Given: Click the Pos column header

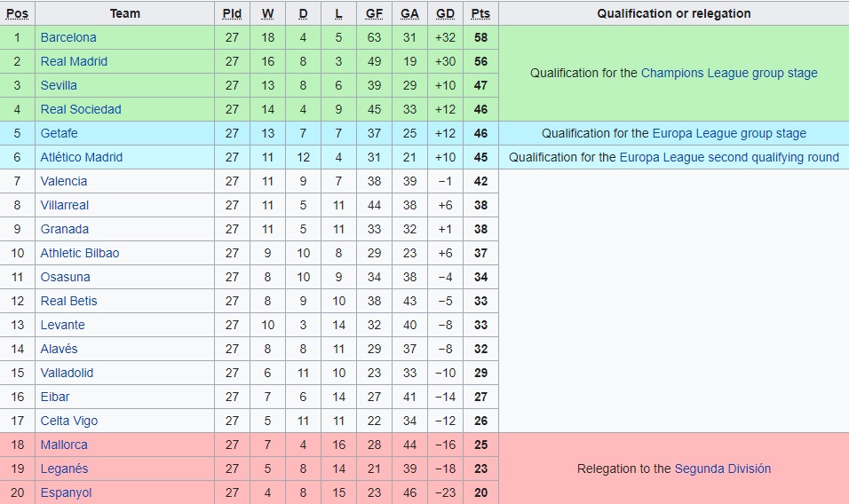Looking at the screenshot, I should tap(17, 13).
